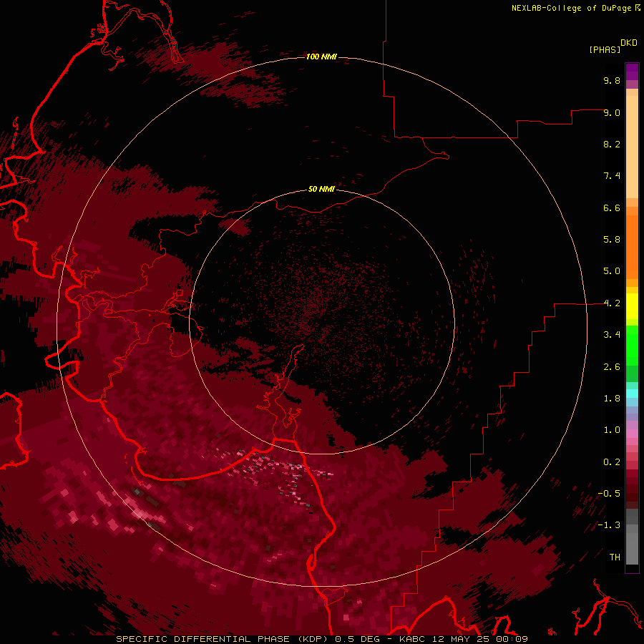Click the 2.6 scale value
This screenshot has height=644, width=644.
click(612, 367)
